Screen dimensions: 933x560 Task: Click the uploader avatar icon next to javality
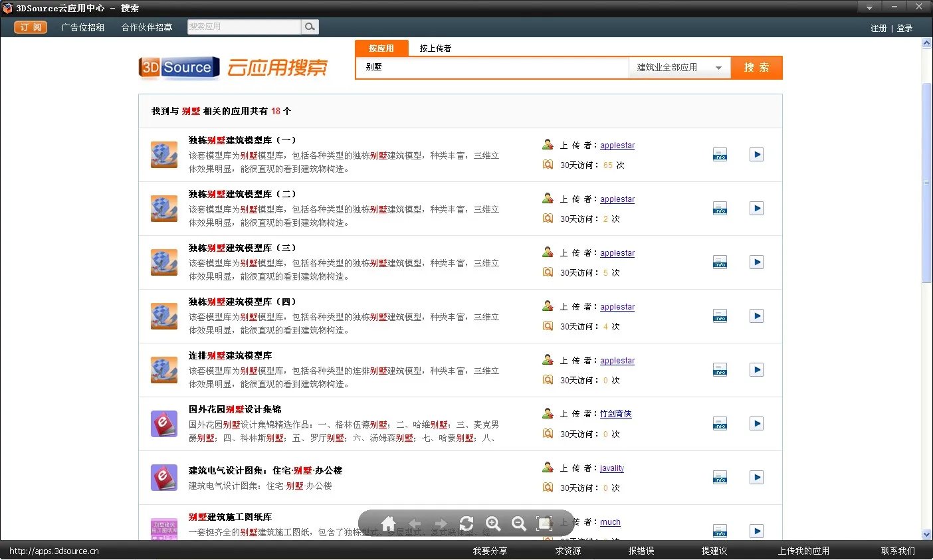547,467
